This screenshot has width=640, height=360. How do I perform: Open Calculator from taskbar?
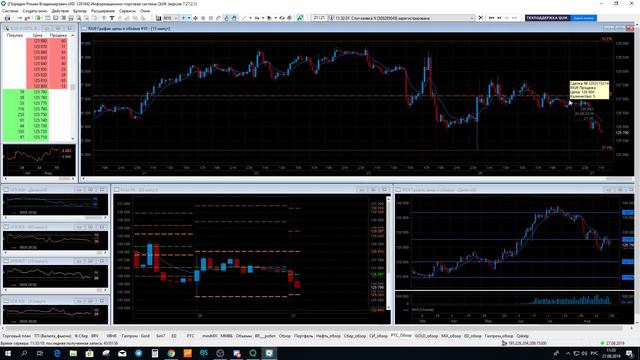pyautogui.click(x=155, y=353)
